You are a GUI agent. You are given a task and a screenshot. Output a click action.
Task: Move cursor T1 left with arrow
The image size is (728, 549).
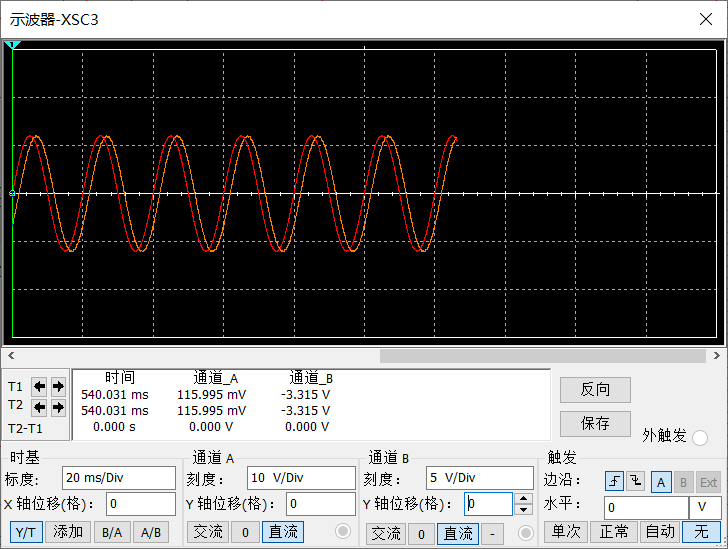tap(39, 386)
